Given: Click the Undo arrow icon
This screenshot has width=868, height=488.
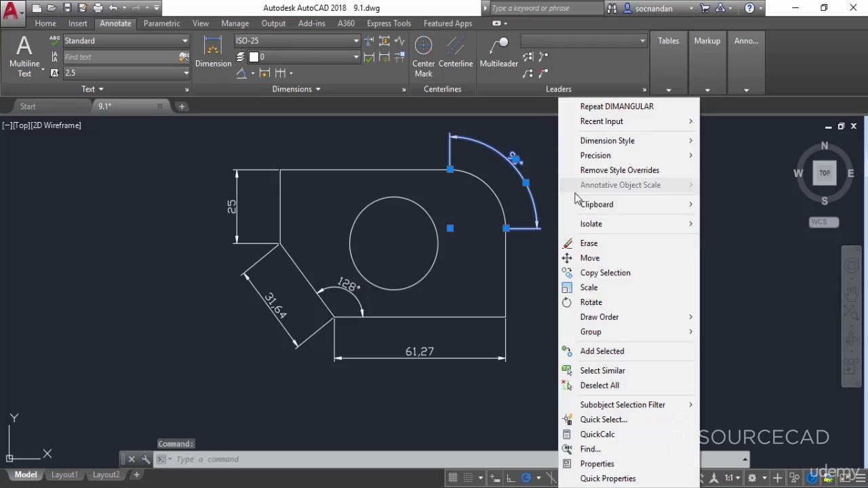Looking at the screenshot, I should tap(113, 8).
